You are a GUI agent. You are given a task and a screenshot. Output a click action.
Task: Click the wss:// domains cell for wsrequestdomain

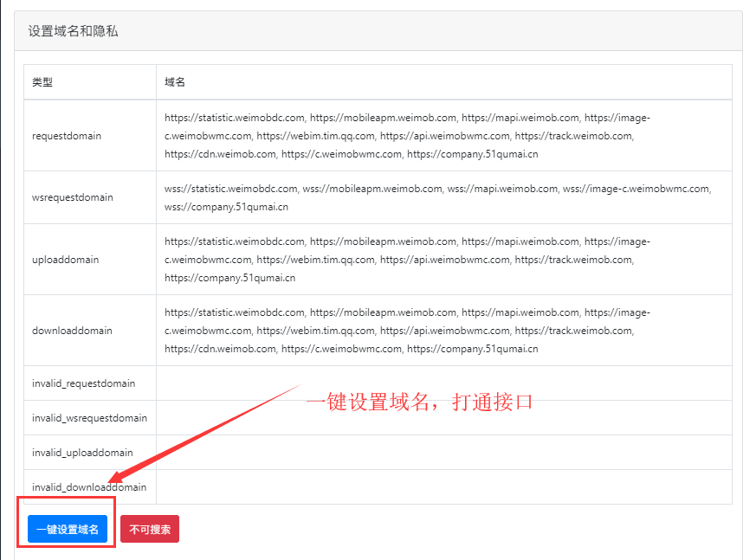(444, 197)
